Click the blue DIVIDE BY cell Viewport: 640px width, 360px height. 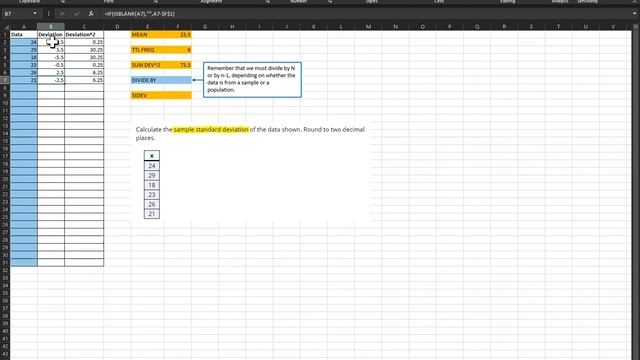pos(161,80)
